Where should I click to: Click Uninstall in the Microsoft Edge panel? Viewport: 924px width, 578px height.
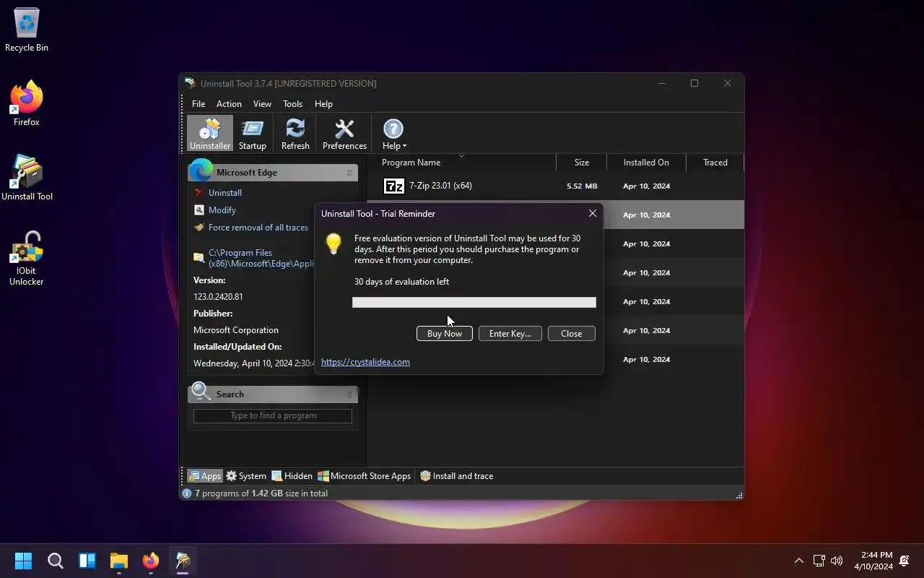click(x=225, y=193)
